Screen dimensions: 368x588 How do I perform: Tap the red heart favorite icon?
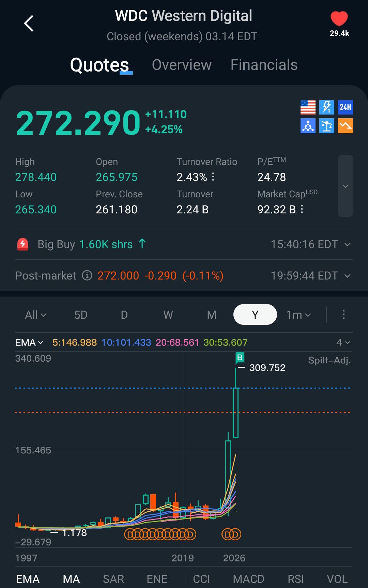339,19
